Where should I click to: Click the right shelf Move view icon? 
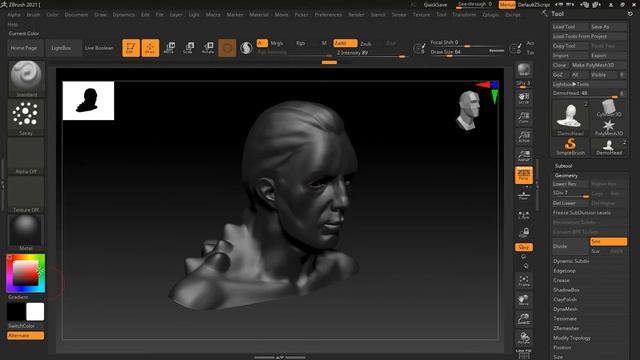pos(524,300)
